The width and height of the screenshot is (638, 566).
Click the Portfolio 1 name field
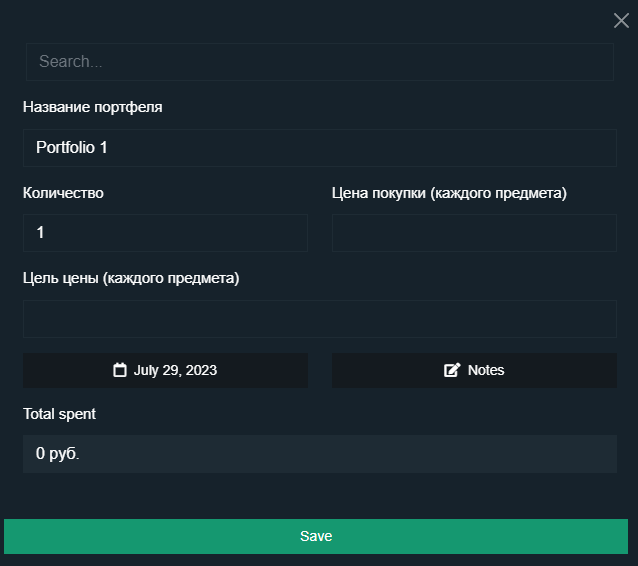point(320,148)
